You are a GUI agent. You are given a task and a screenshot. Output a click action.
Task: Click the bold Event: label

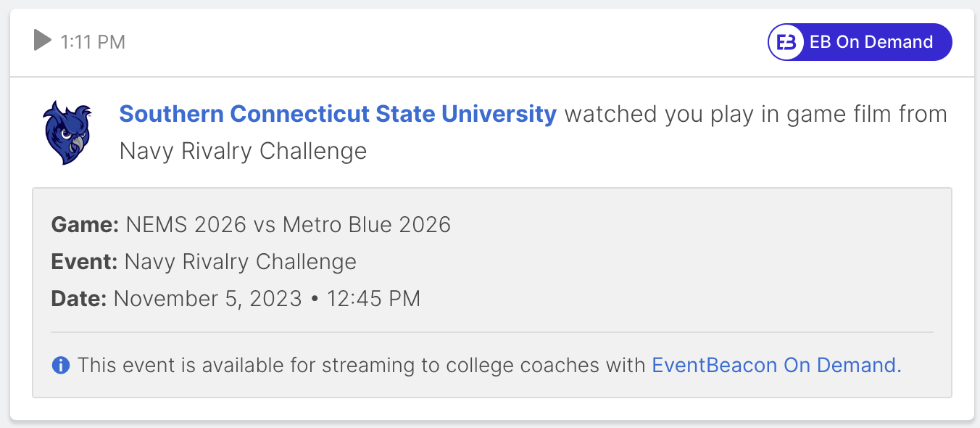pyautogui.click(x=84, y=262)
